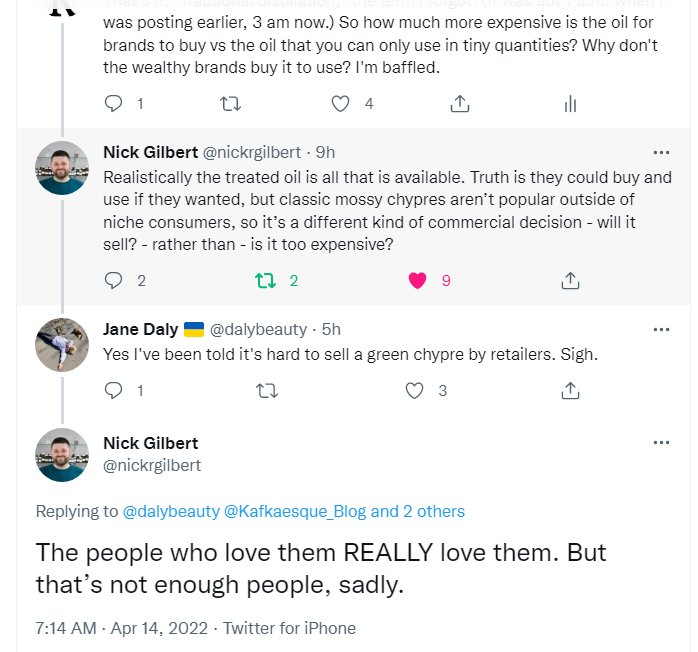Open the @dalybeauty mention link

coord(170,511)
